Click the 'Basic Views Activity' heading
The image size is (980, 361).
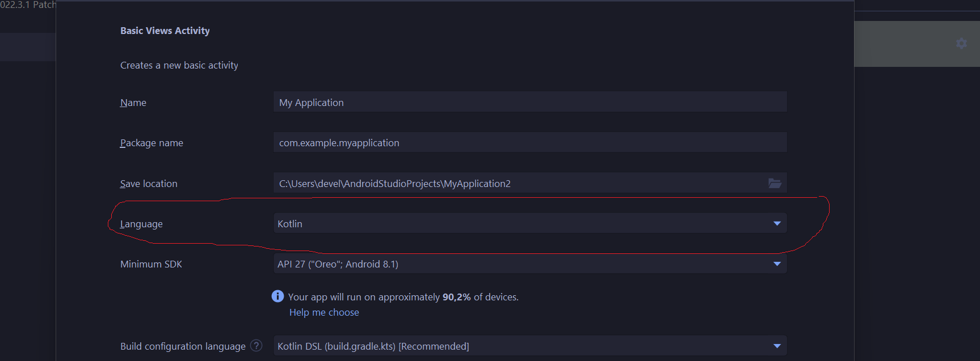tap(165, 30)
